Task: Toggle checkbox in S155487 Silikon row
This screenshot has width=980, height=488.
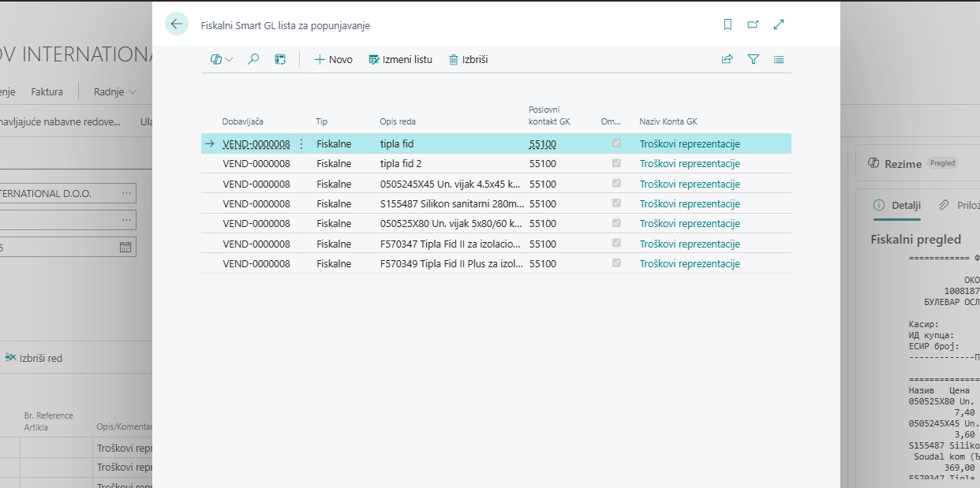Action: point(616,203)
